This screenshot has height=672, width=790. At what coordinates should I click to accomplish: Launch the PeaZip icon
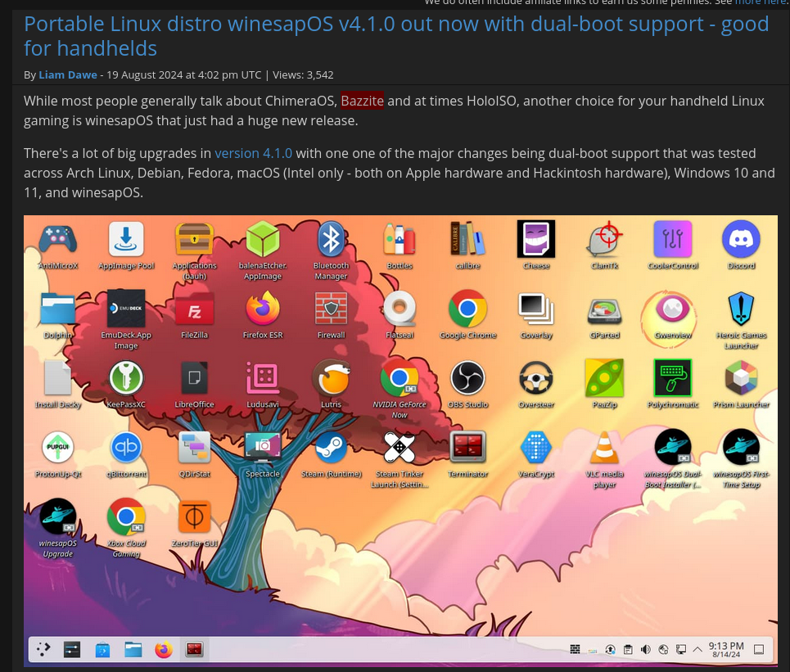click(x=605, y=377)
